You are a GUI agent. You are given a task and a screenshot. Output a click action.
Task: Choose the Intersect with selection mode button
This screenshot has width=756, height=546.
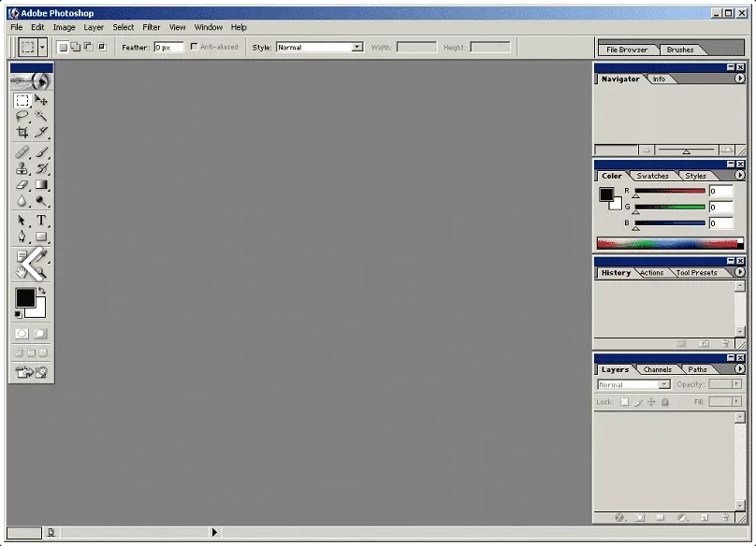(x=102, y=47)
